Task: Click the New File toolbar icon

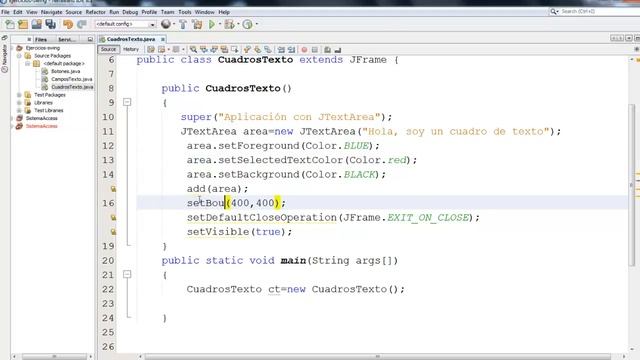Action: click(x=9, y=24)
